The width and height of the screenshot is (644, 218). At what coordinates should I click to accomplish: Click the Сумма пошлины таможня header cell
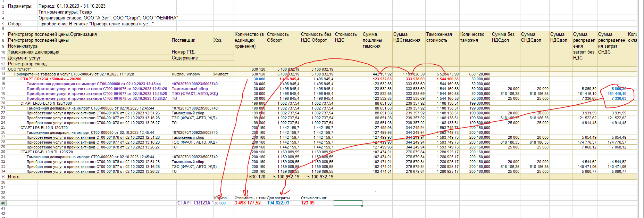pos(373,40)
